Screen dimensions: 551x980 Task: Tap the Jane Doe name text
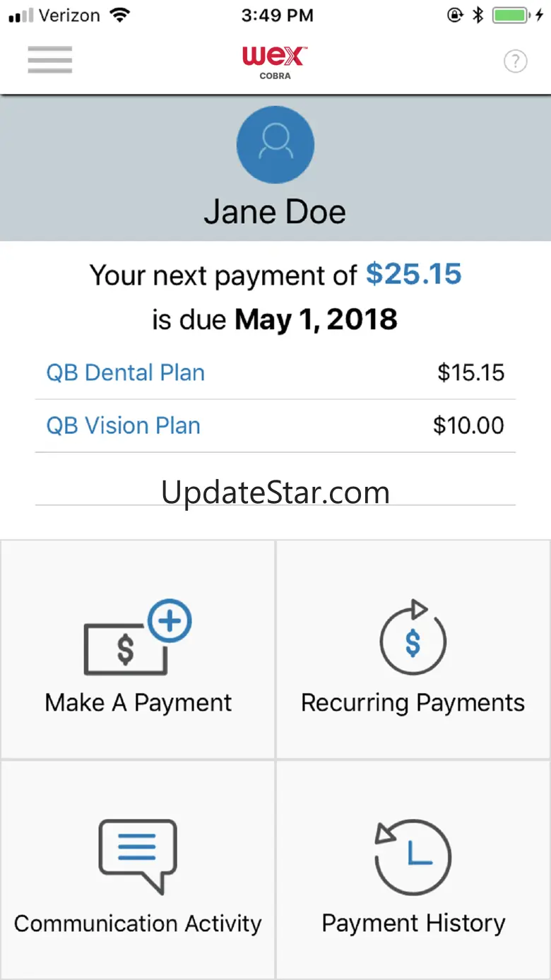275,212
